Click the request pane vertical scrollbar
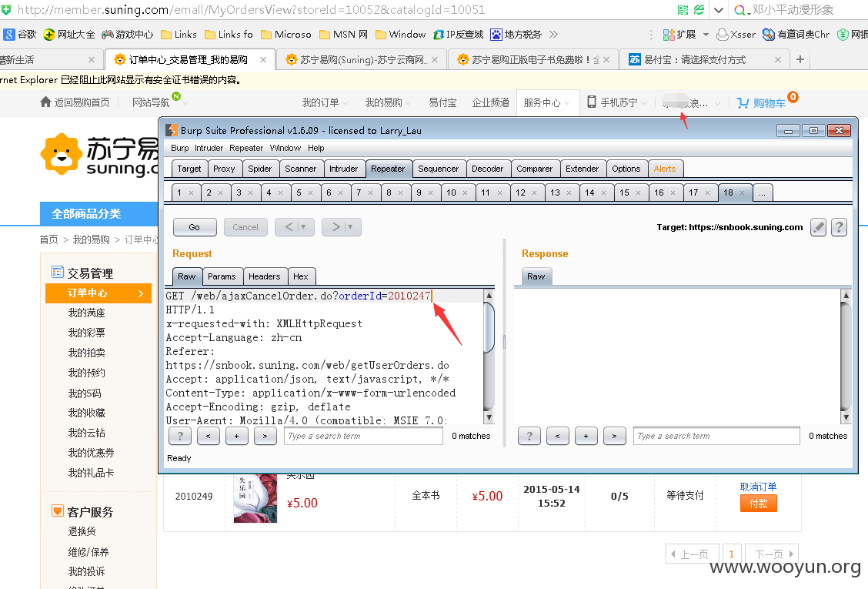This screenshot has width=868, height=589. [489, 356]
